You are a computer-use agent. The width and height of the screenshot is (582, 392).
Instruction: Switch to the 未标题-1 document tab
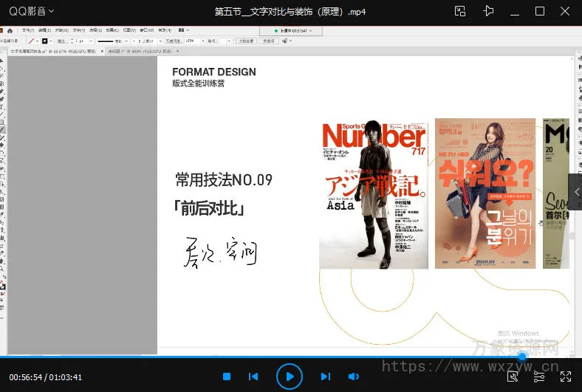127,52
